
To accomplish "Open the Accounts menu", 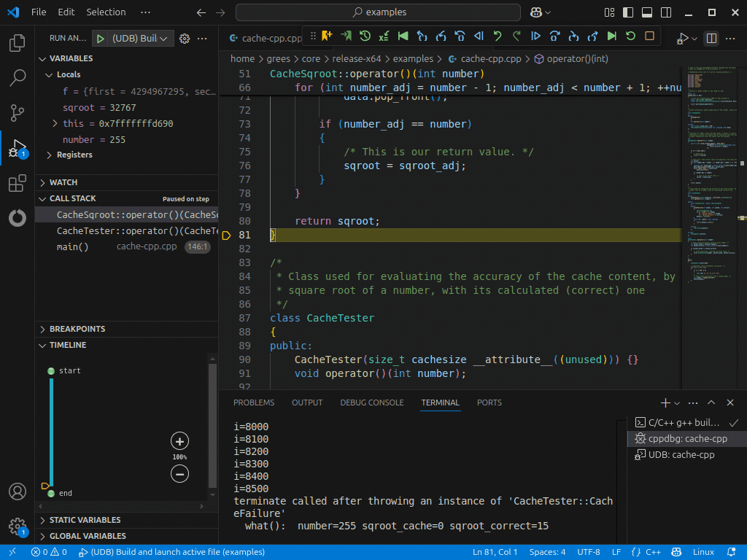I will coord(18,491).
